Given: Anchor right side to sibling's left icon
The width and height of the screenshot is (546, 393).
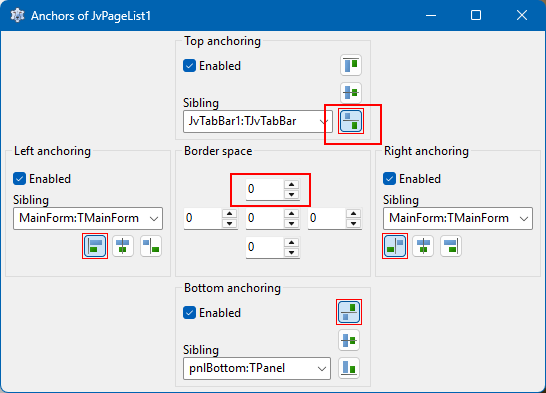Looking at the screenshot, I should tap(395, 246).
